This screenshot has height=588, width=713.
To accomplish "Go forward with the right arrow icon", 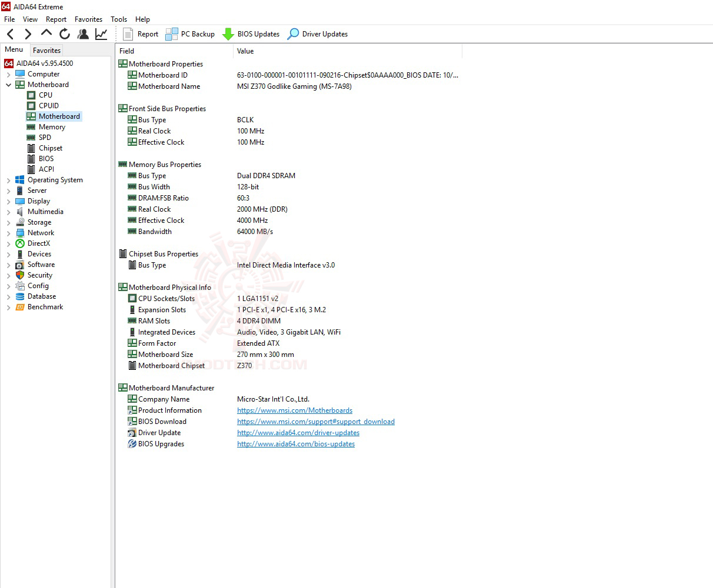I will (28, 34).
